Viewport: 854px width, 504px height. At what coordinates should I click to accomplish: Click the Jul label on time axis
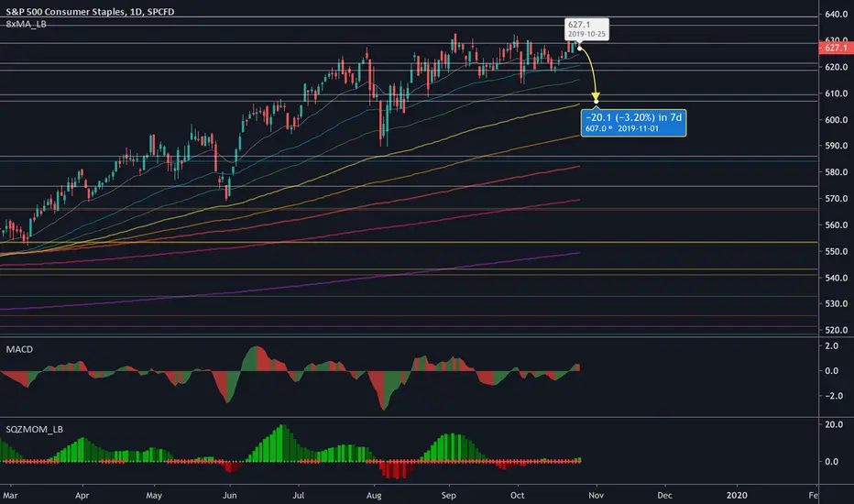[x=298, y=495]
